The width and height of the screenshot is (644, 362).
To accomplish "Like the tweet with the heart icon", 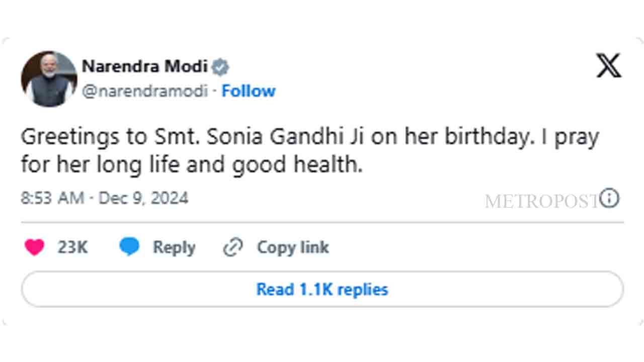I will click(34, 247).
